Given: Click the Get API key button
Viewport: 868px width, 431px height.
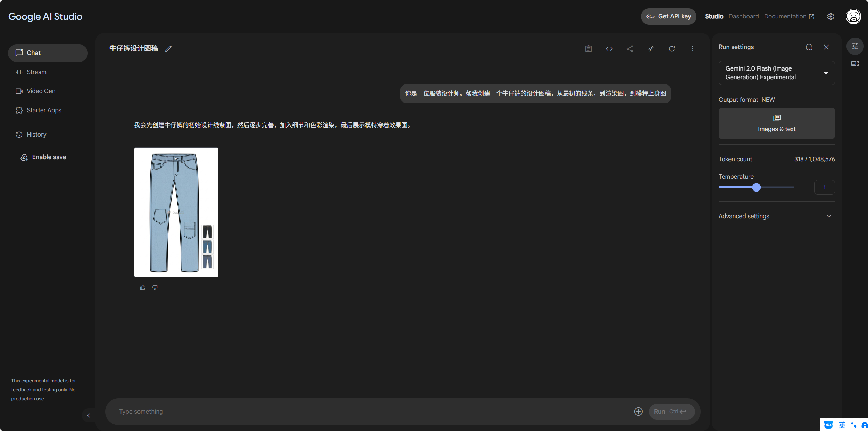Looking at the screenshot, I should [668, 16].
